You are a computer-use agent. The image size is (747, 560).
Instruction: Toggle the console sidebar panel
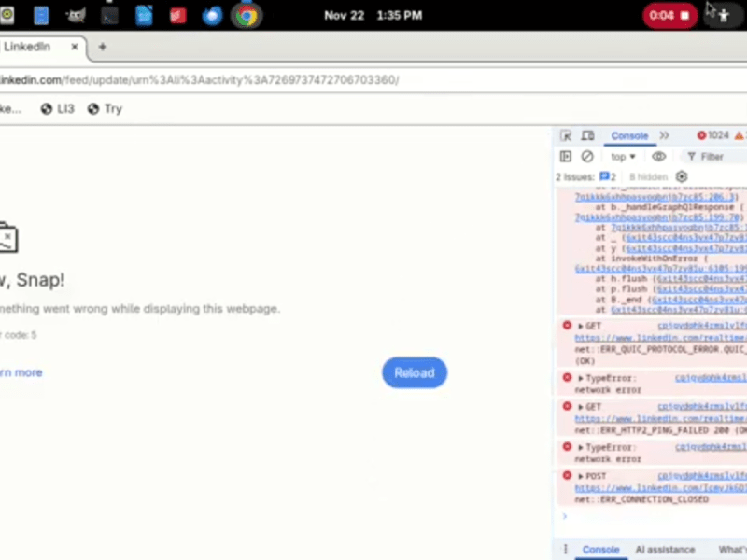(565, 156)
